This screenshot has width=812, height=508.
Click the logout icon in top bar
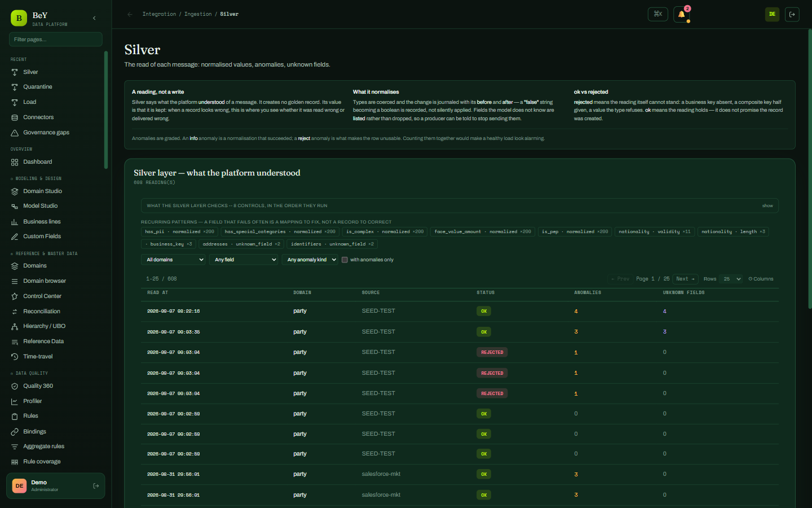point(792,14)
